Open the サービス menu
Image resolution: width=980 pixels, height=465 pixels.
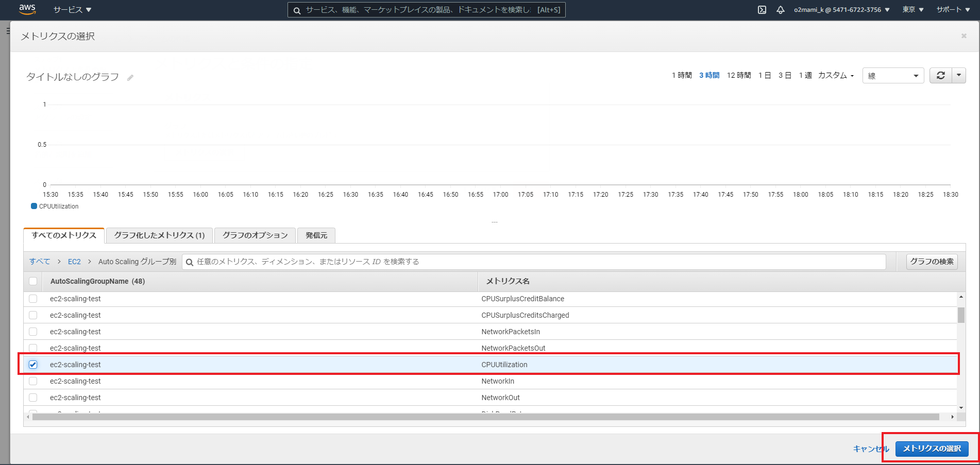[x=72, y=10]
